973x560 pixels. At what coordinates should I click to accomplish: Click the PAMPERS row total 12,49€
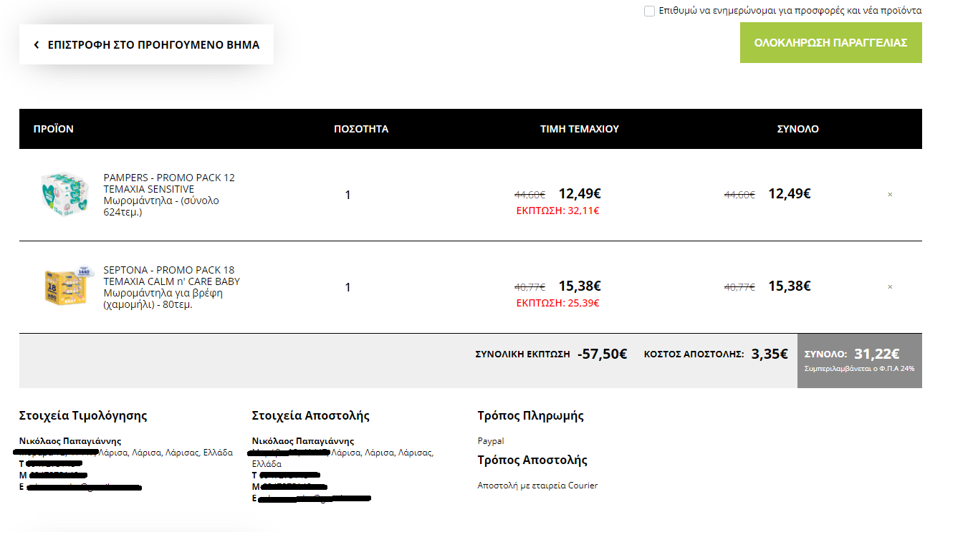click(790, 193)
